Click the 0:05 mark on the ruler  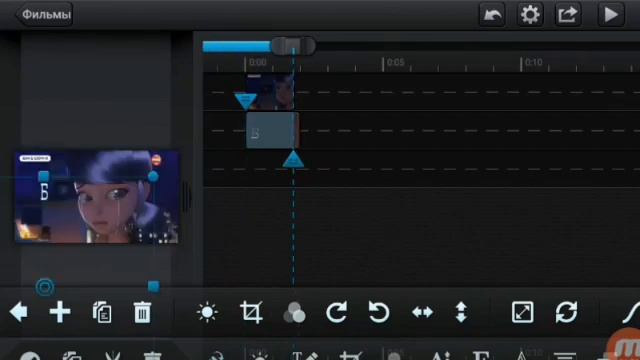pyautogui.click(x=395, y=62)
